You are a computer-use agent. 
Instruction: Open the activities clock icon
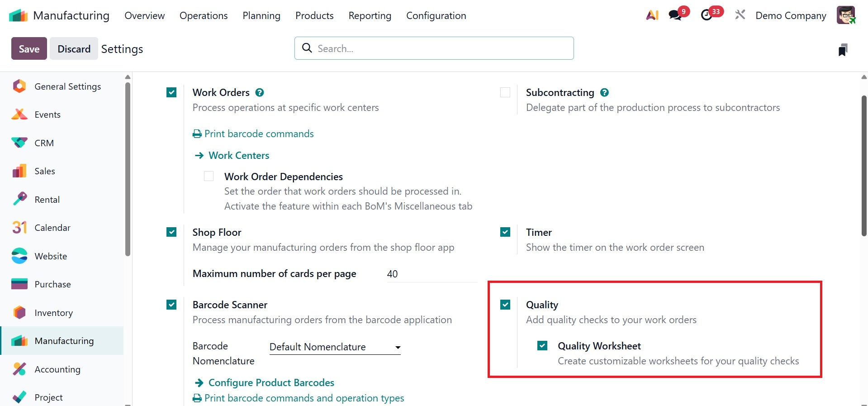coord(707,15)
